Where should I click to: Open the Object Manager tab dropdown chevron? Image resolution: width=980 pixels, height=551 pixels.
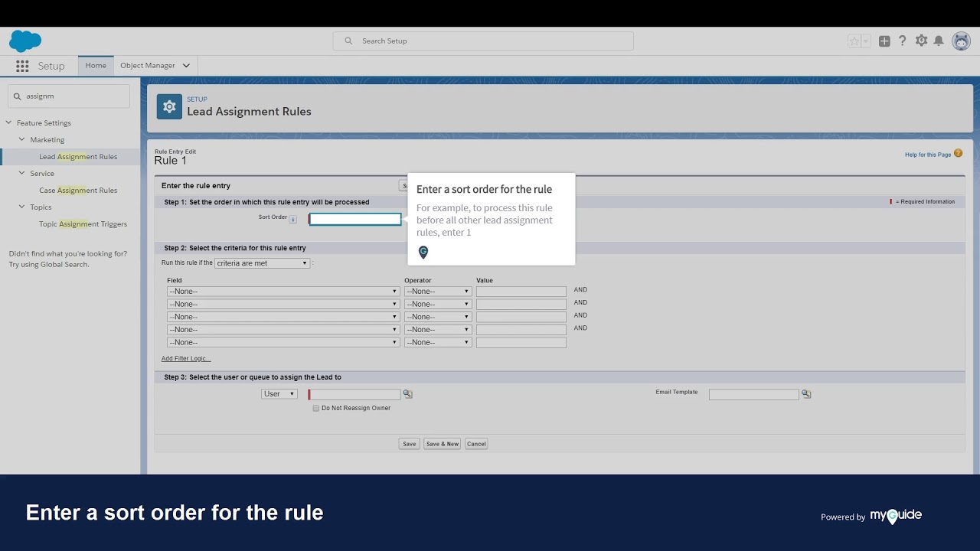point(186,66)
